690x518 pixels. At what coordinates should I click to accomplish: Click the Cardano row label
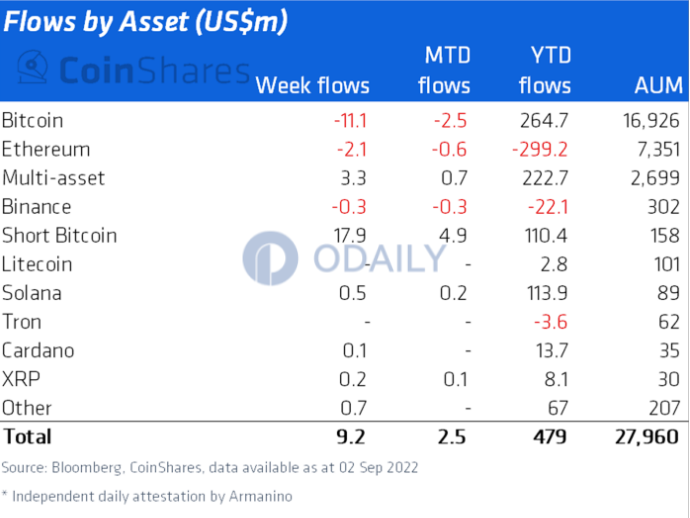point(38,351)
